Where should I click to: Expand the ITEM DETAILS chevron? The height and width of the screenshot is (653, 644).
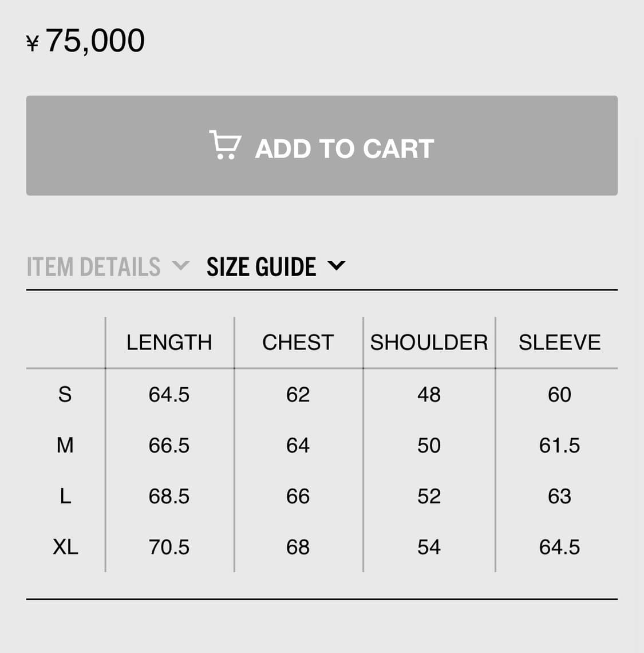point(180,266)
